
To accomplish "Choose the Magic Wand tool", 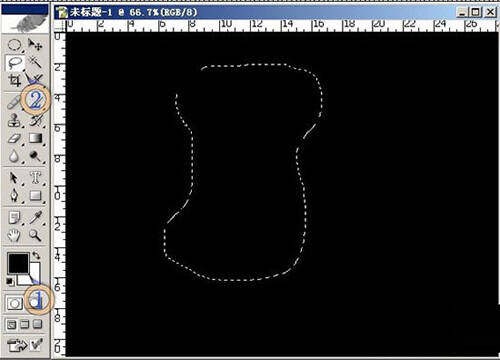I will [x=35, y=62].
